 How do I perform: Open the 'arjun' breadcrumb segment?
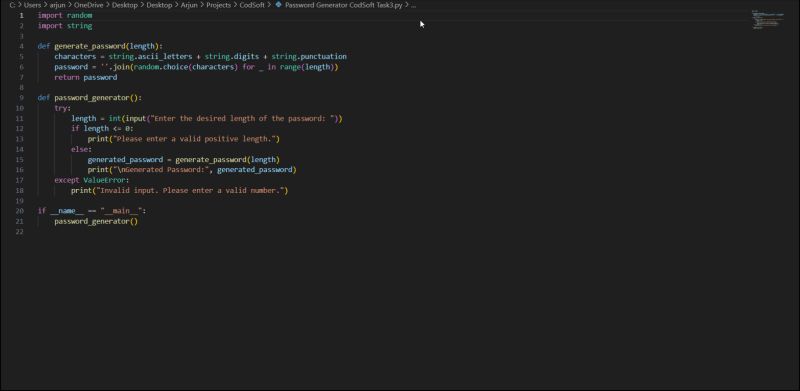coord(57,5)
